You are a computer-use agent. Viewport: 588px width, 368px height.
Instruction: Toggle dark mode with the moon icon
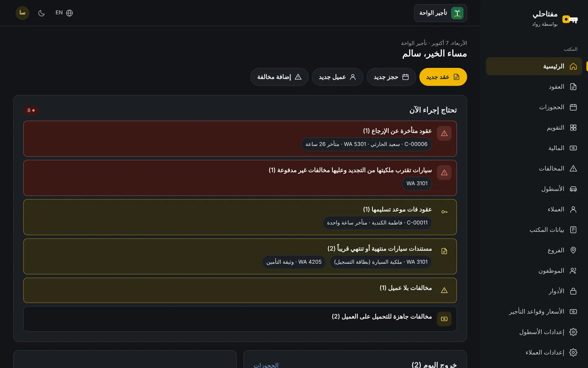tap(41, 13)
